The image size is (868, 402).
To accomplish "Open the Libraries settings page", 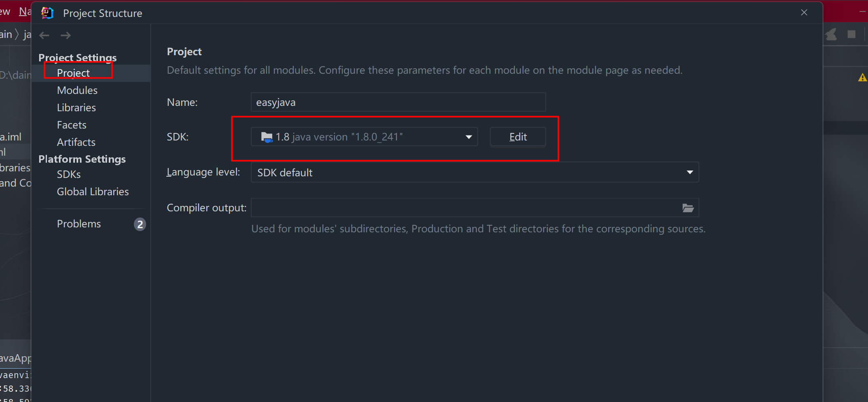I will [x=76, y=108].
